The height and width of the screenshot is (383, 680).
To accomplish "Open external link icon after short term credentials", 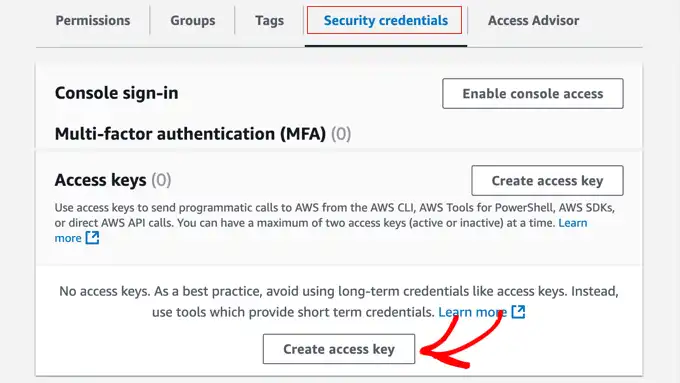I will pyautogui.click(x=518, y=311).
